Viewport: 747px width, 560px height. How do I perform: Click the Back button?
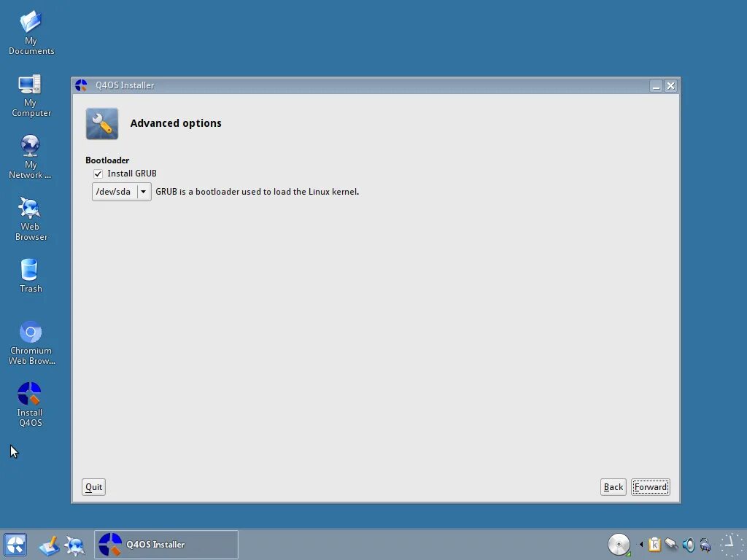[x=613, y=487]
